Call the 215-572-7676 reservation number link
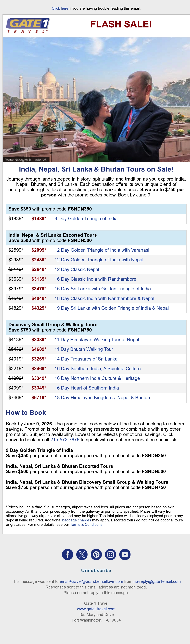The width and height of the screenshot is (190, 644). tap(65, 440)
